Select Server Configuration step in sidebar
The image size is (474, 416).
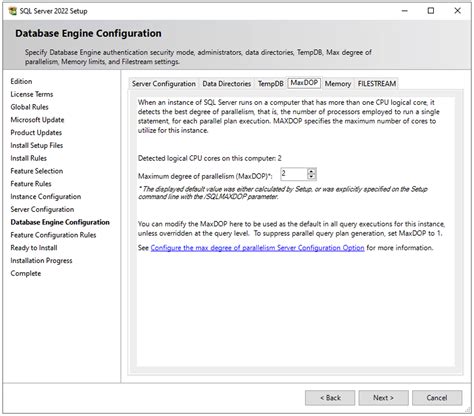(42, 209)
